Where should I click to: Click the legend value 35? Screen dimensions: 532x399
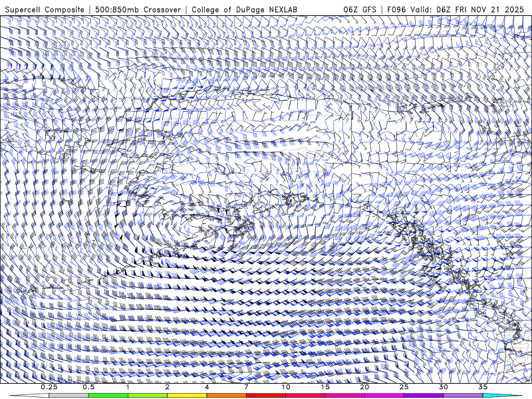483,387
